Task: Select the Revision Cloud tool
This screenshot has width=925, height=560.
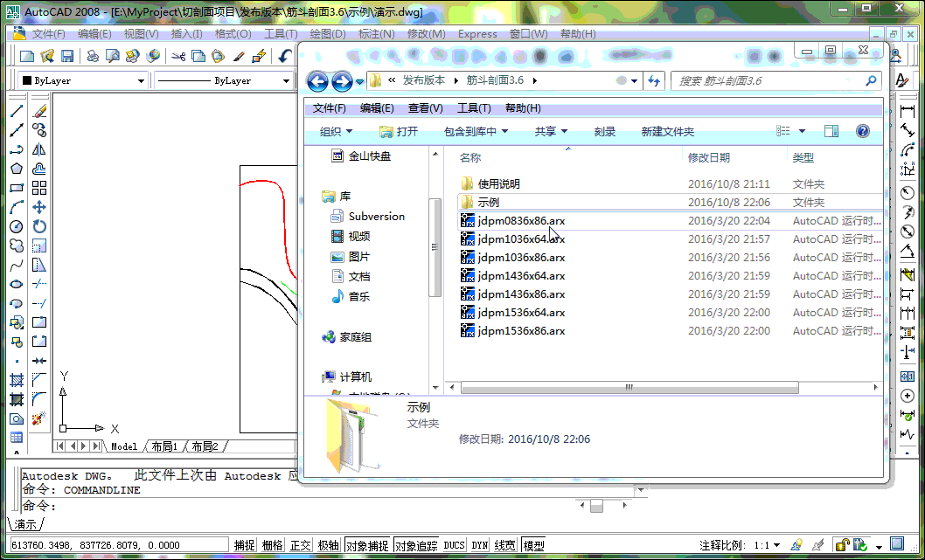Action: pyautogui.click(x=17, y=245)
